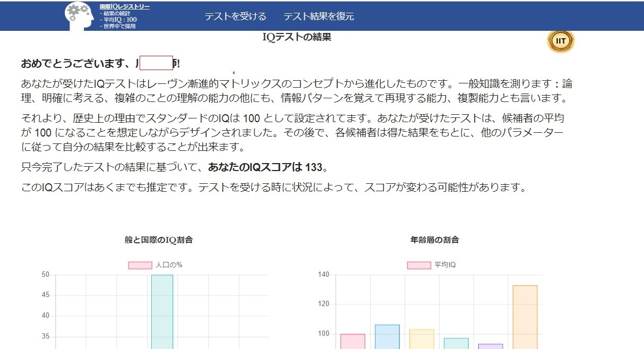Click the 結果の統計 header text
Screen dimensions: 644x349
pyautogui.click(x=117, y=13)
